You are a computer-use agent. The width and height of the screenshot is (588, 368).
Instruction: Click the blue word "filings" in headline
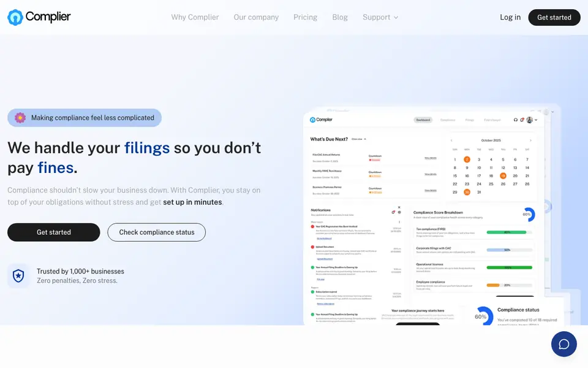tap(147, 148)
